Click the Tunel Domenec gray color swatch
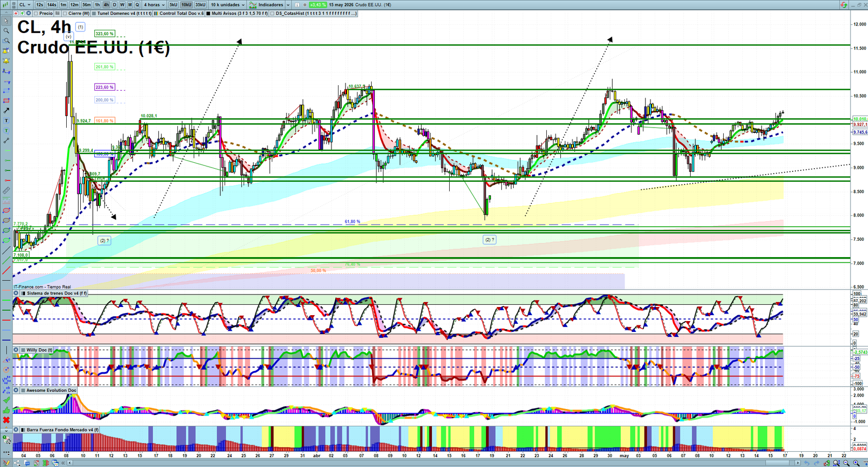Viewport: 868px width, 467px height. coord(94,13)
